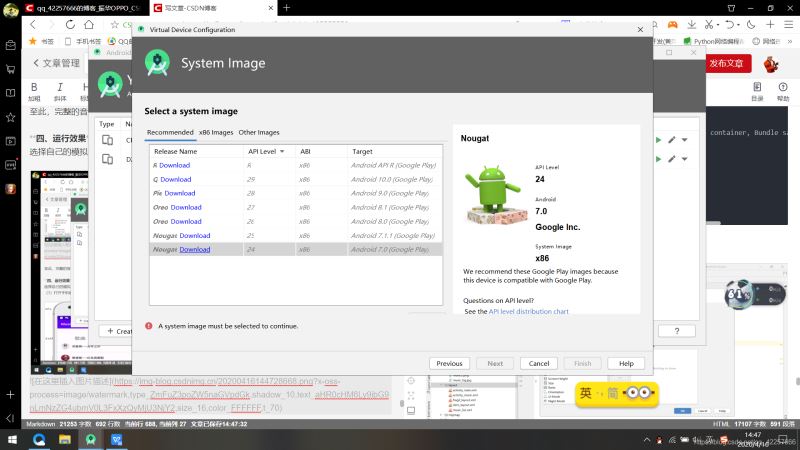Click the Bold formatting icon in editor

click(x=34, y=88)
